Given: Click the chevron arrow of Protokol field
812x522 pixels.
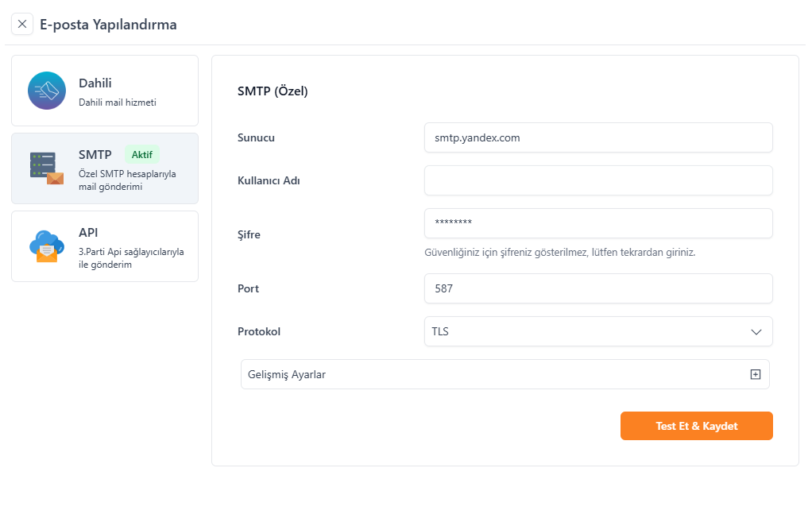Looking at the screenshot, I should 756,332.
